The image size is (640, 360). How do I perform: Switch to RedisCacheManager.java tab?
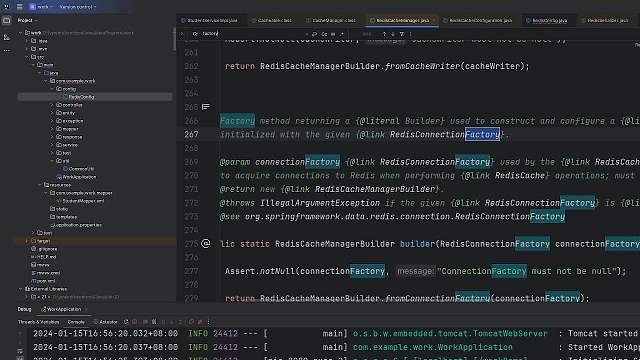click(402, 20)
